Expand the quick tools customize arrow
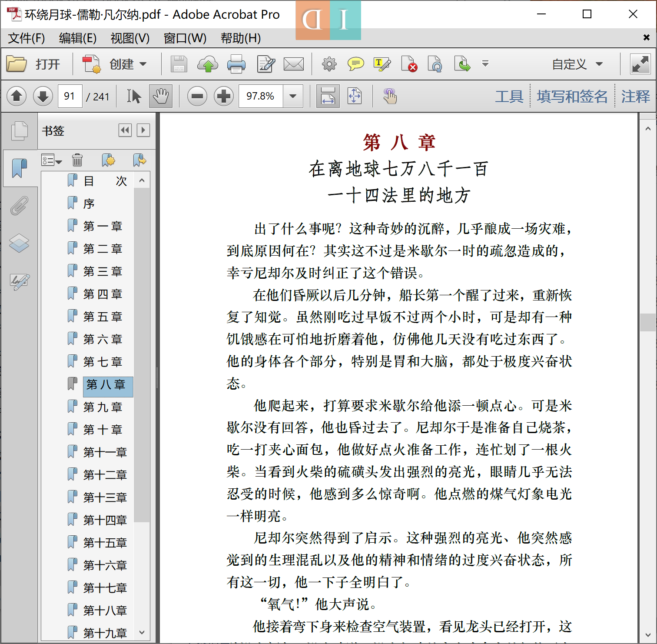The image size is (657, 644). (x=485, y=64)
